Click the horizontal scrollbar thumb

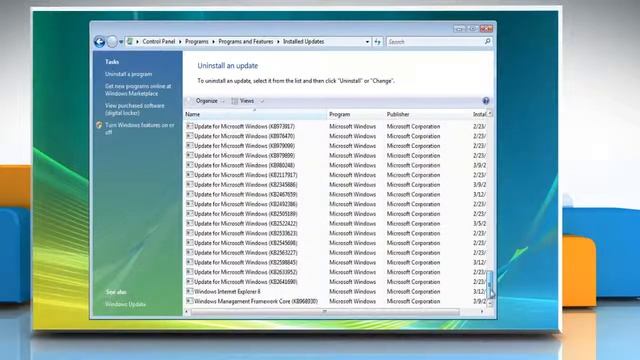(325, 312)
